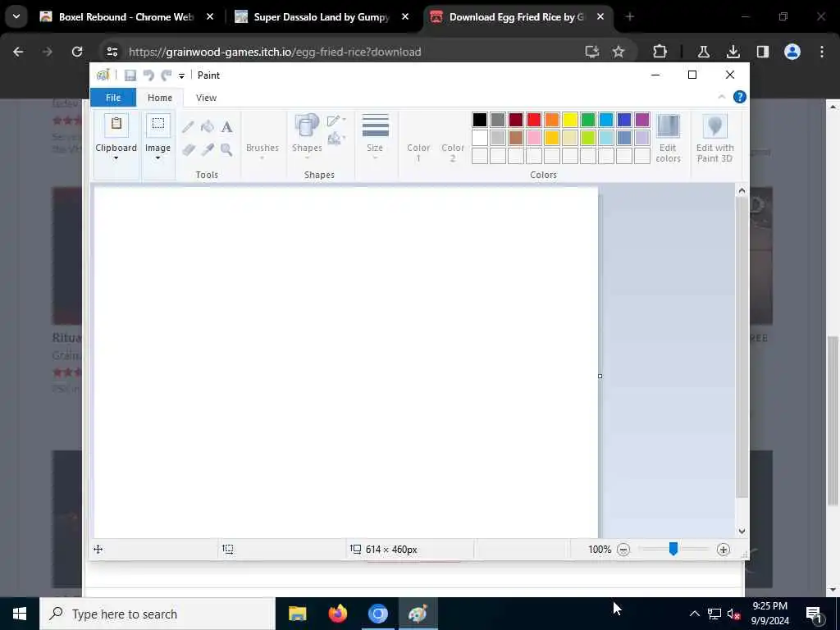Image resolution: width=840 pixels, height=630 pixels.
Task: Pick the black color swatch
Action: [480, 120]
